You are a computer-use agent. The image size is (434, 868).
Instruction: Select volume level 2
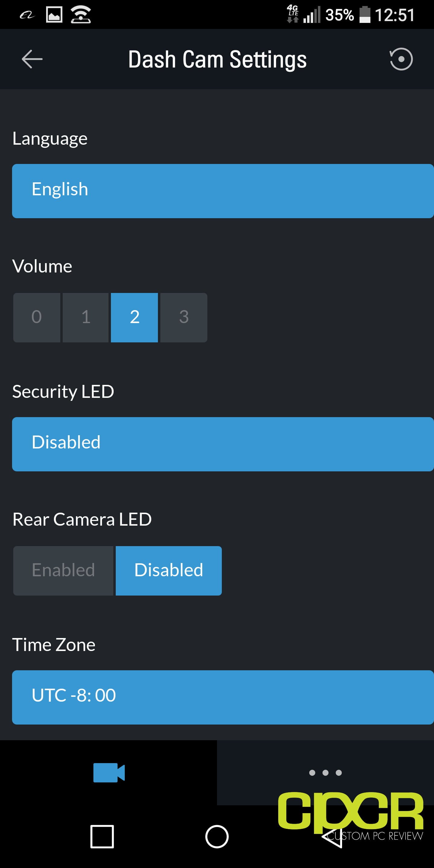pyautogui.click(x=134, y=317)
